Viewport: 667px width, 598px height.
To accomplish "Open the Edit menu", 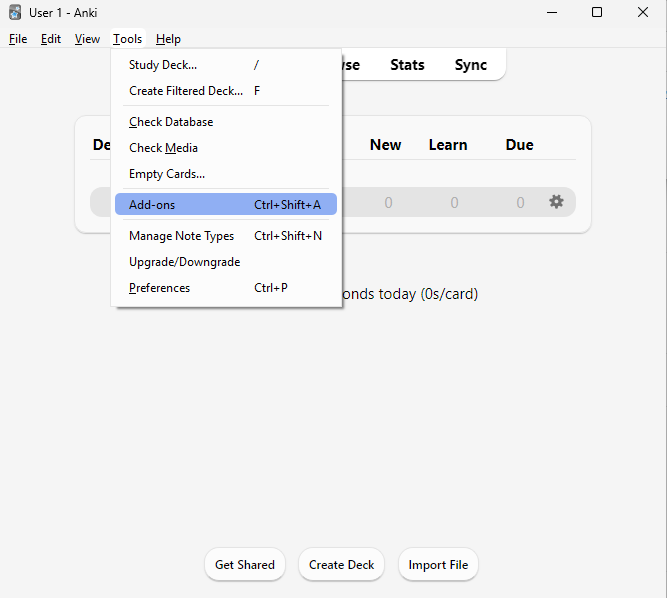I will click(x=51, y=39).
